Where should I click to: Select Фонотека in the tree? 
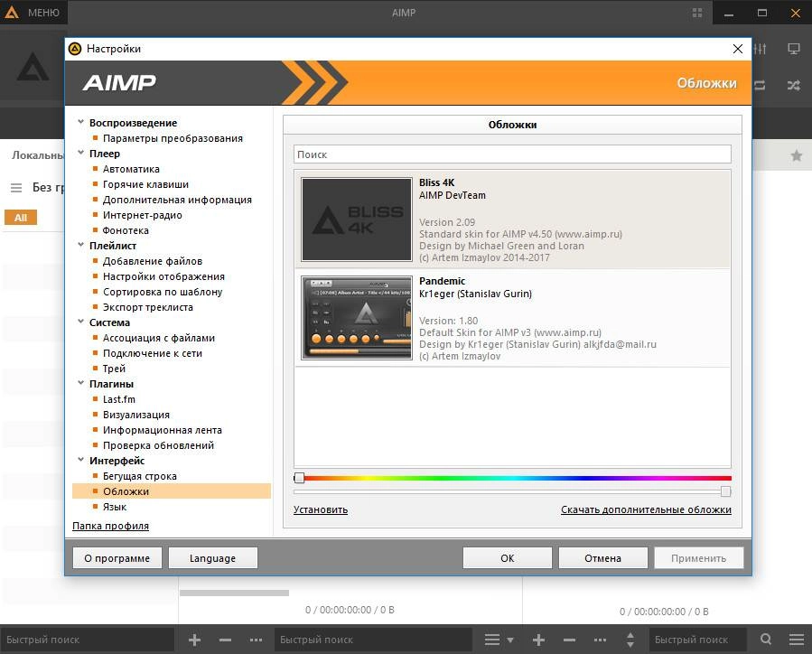tap(126, 230)
